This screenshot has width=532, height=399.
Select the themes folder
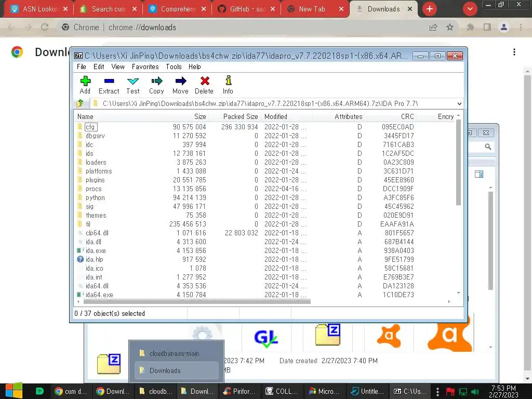tap(96, 215)
